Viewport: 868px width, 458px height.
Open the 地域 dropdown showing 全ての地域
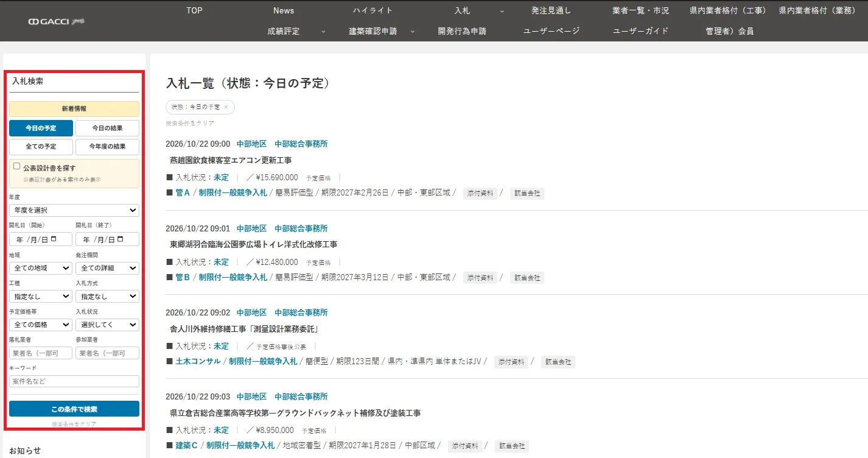tap(41, 268)
